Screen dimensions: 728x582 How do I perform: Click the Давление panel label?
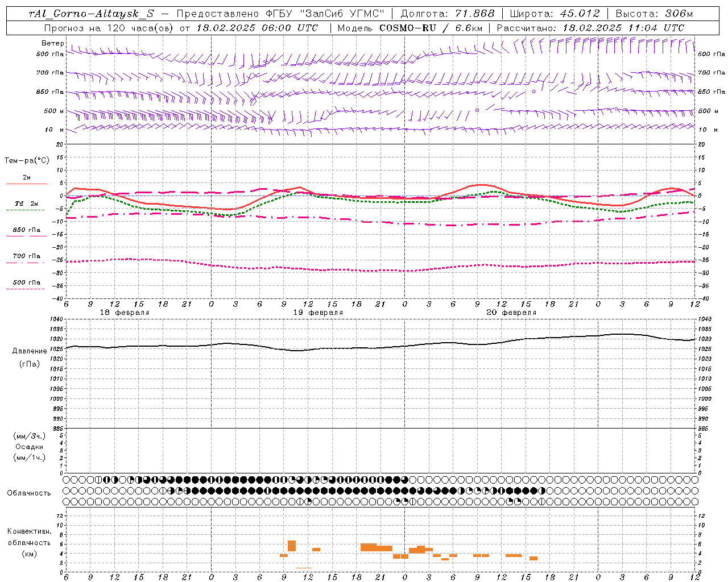30,351
